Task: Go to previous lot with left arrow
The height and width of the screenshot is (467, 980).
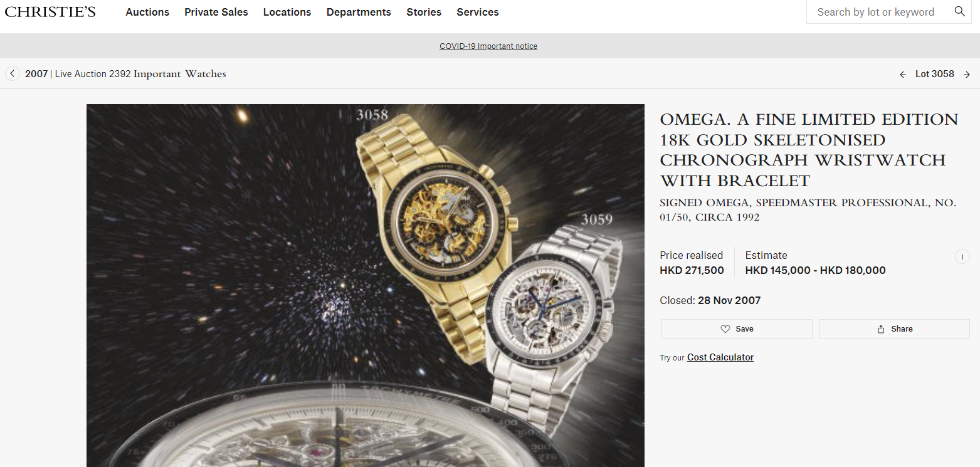Action: [x=903, y=75]
